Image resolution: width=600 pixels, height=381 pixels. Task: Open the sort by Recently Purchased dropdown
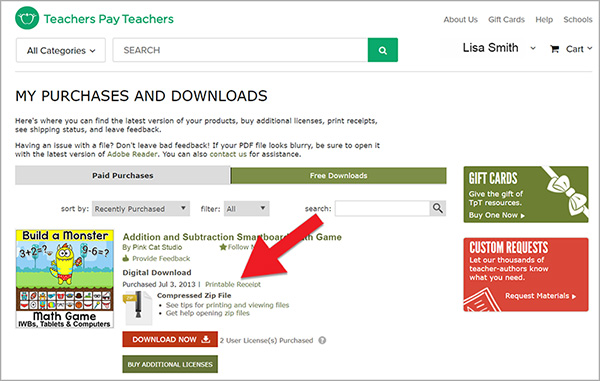141,208
